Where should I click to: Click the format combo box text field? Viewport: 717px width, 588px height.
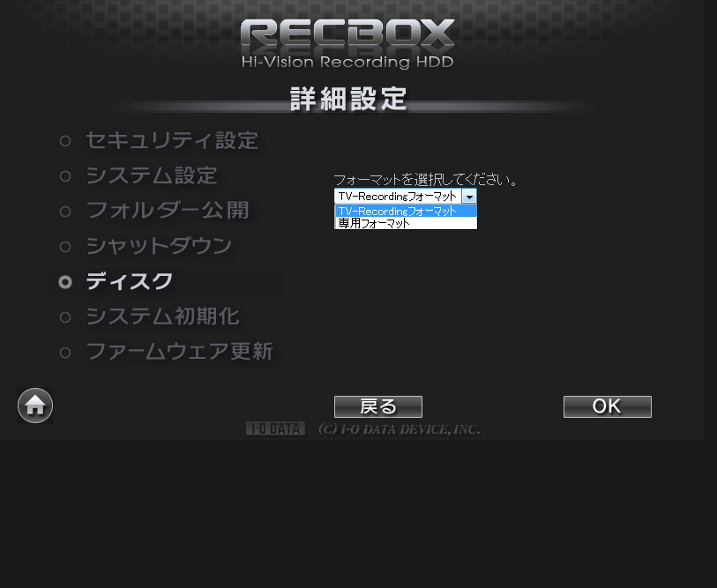pyautogui.click(x=398, y=197)
